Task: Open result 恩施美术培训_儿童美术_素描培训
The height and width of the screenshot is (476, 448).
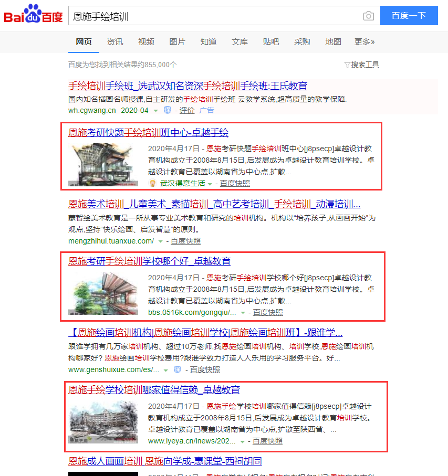Action: tap(214, 204)
